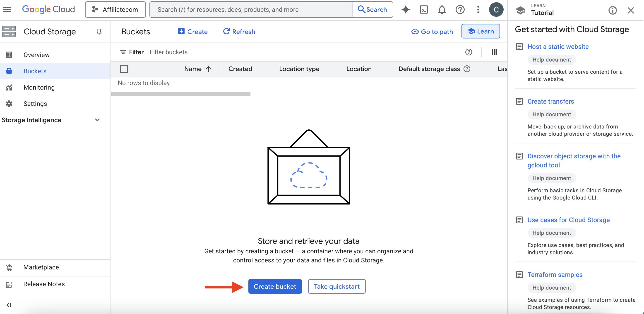Sort by the Created column
Image resolution: width=644 pixels, height=314 pixels.
[240, 69]
